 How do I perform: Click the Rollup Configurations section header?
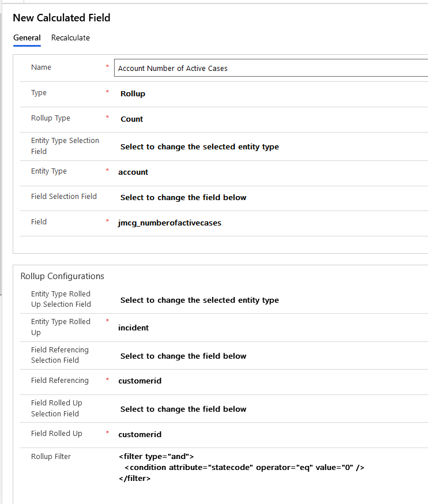(62, 276)
